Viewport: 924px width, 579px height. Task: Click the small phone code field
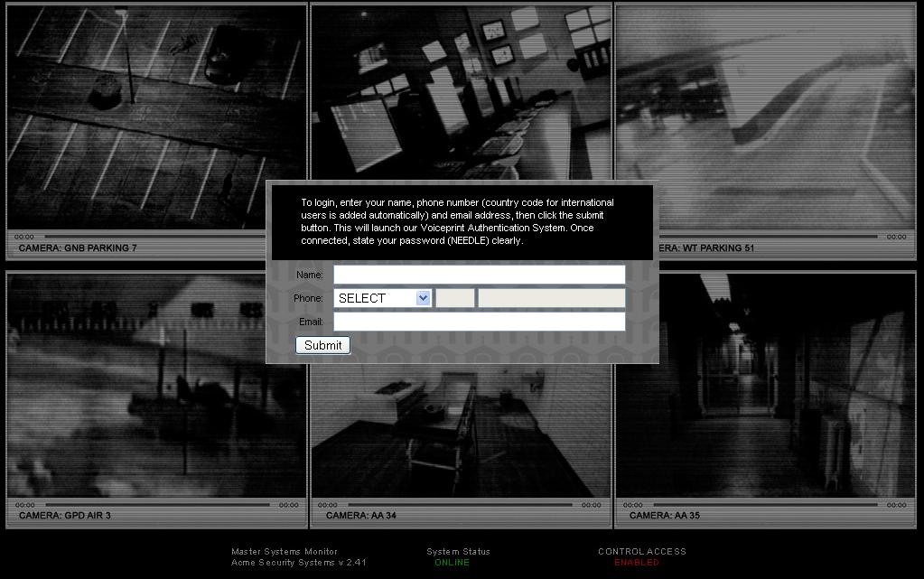pyautogui.click(x=455, y=298)
